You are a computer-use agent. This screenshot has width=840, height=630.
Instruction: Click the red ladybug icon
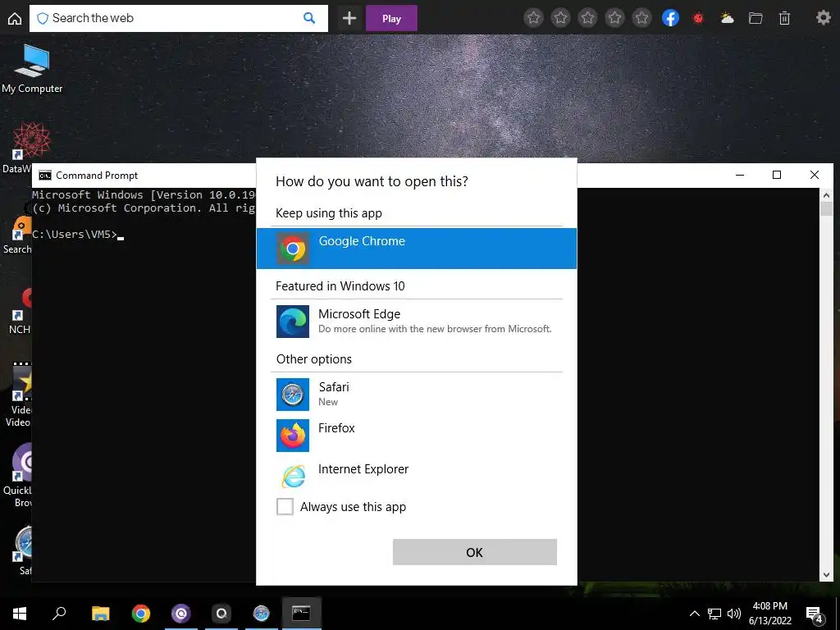tap(698, 18)
